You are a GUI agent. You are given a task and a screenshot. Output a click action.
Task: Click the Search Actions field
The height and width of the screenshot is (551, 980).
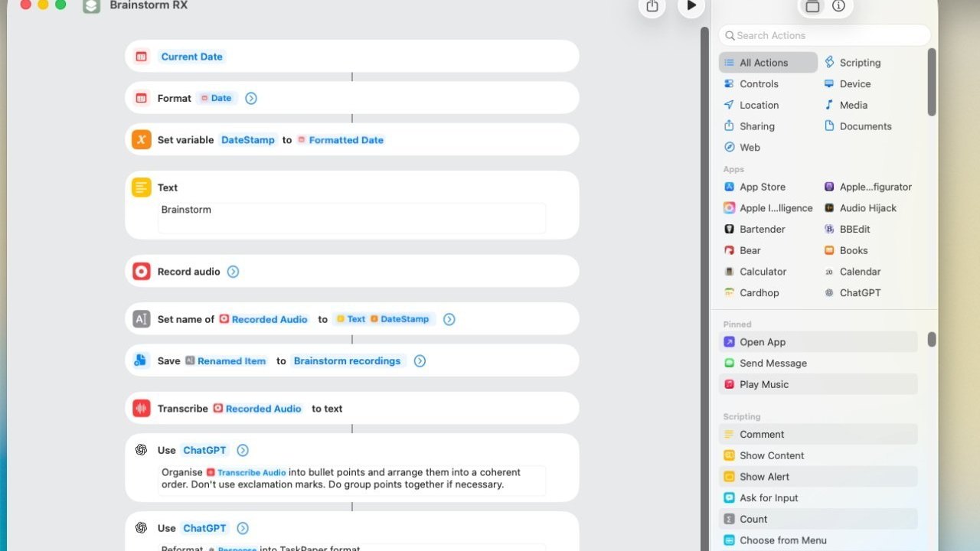[825, 35]
